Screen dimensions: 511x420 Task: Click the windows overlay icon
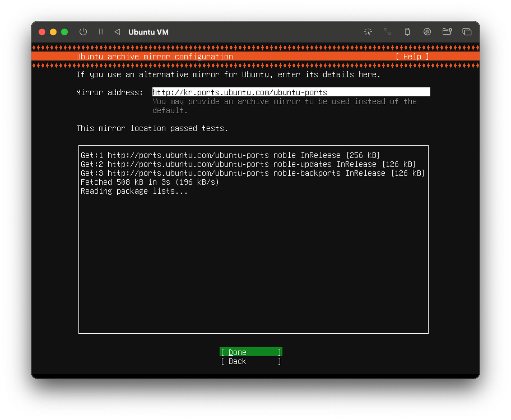pyautogui.click(x=467, y=32)
